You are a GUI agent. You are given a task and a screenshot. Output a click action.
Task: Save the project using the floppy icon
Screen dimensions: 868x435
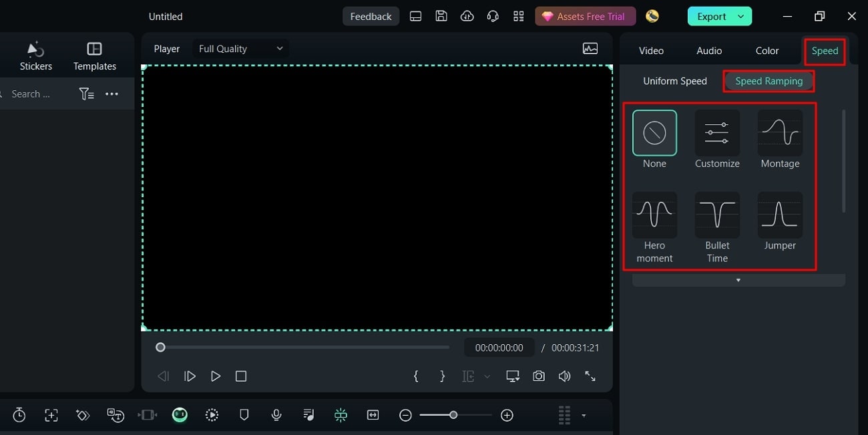(x=441, y=16)
